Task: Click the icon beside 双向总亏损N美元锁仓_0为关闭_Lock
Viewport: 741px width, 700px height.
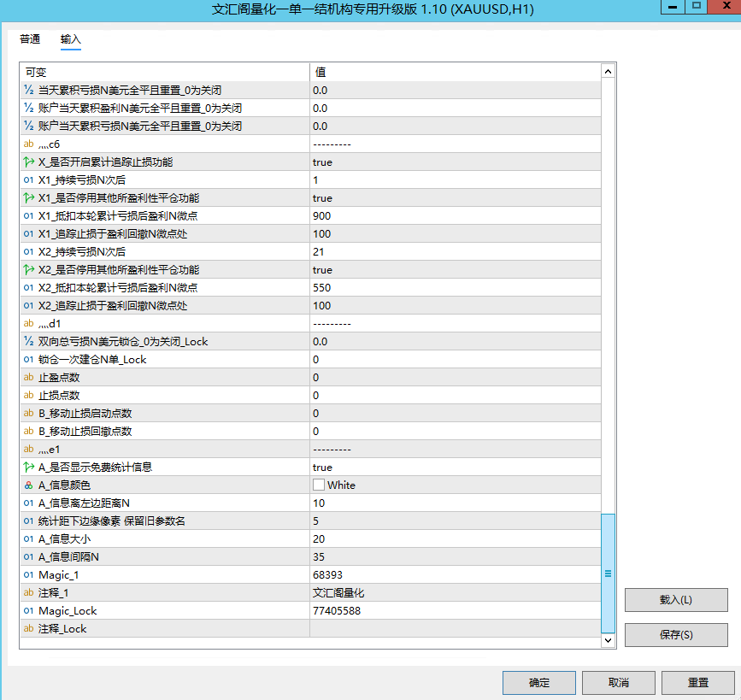Action: (29, 341)
